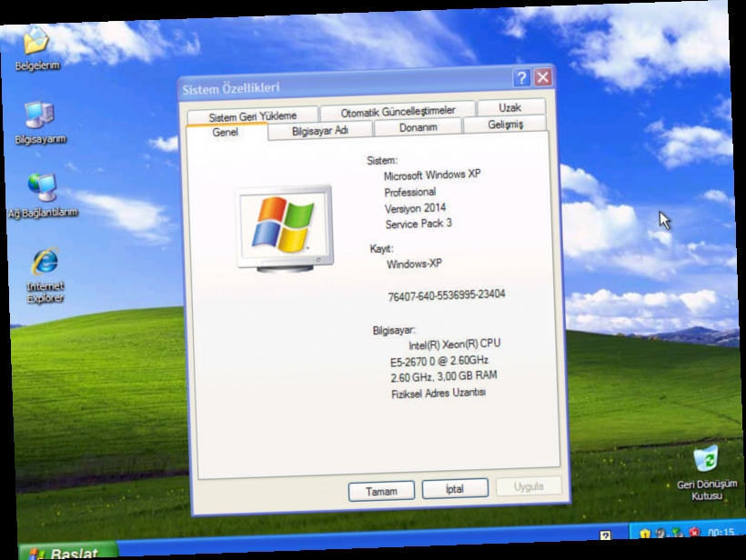This screenshot has width=746, height=560.
Task: Click the yellow security shield tray icon
Action: (x=645, y=531)
